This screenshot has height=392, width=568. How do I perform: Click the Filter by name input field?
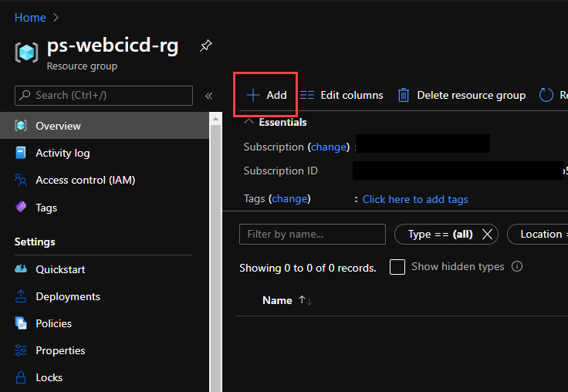tap(312, 234)
